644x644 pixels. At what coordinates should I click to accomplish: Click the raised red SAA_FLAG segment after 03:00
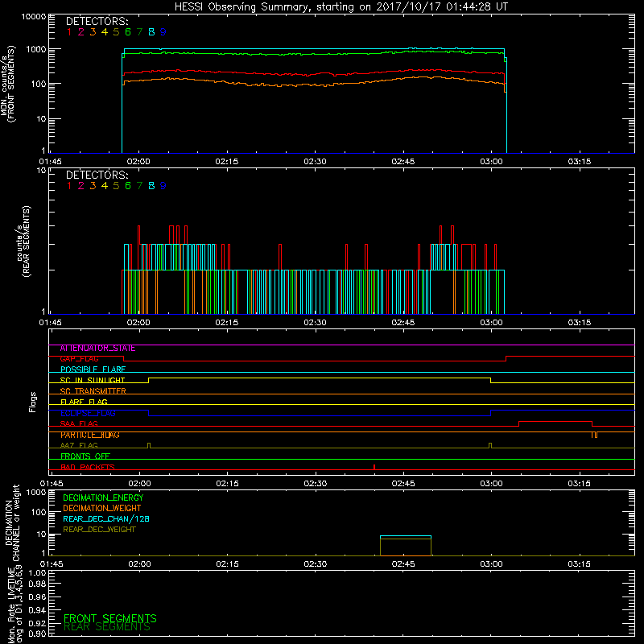[x=555, y=422]
